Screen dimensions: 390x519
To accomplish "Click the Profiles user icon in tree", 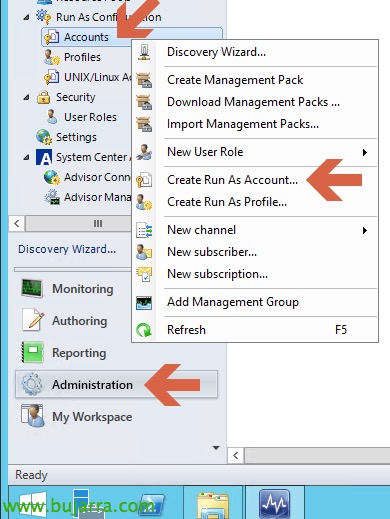I will 52,57.
